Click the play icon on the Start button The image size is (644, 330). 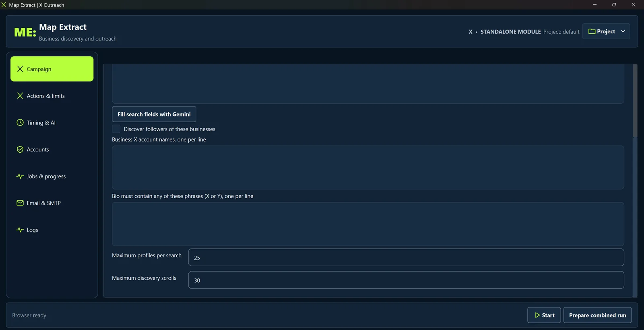coord(537,315)
